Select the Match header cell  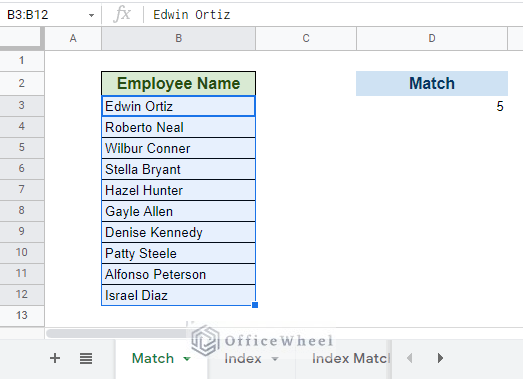(x=432, y=83)
